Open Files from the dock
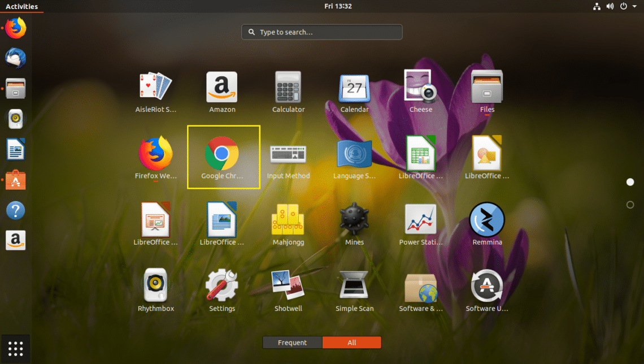 click(16, 88)
